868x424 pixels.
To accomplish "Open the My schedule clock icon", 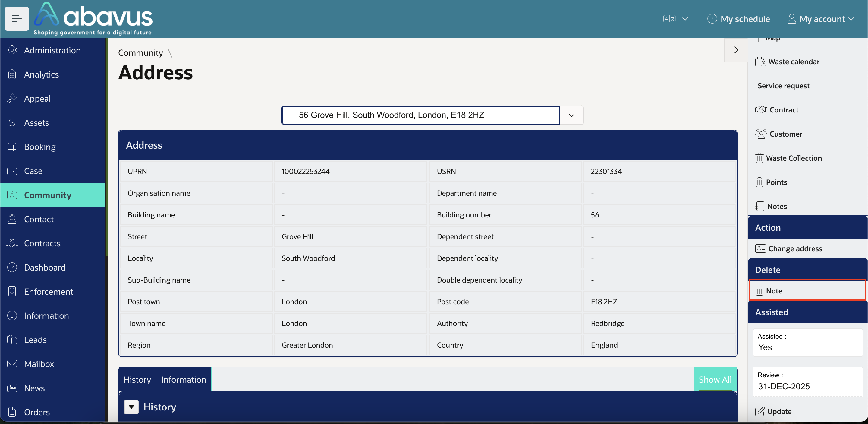I will 712,19.
